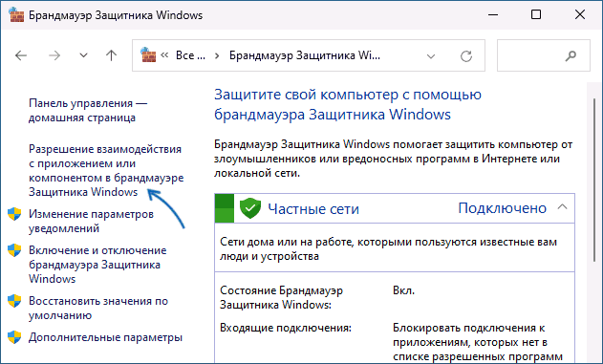
Task: Click the magnifier search icon
Action: 571,56
